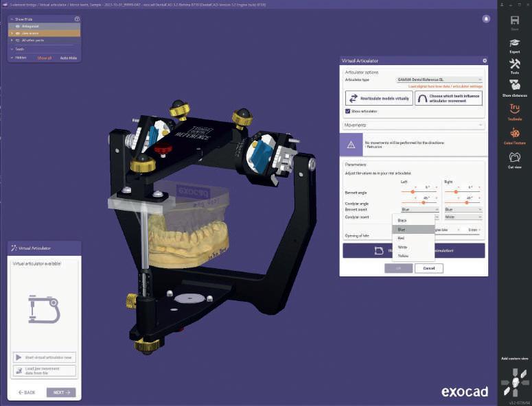Collapse the Hidden section chevron
Screen dimensions: 532x406
point(12,58)
